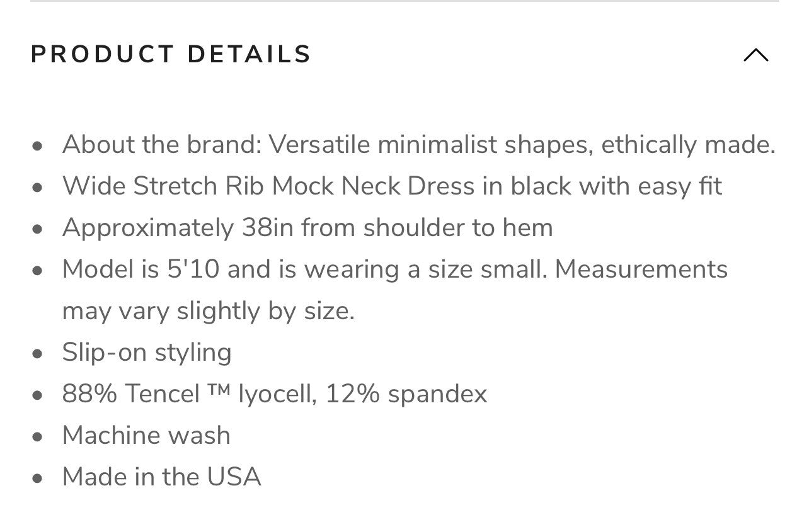Click the Model is 5'10 detail line
809x532 pixels.
[x=395, y=269]
